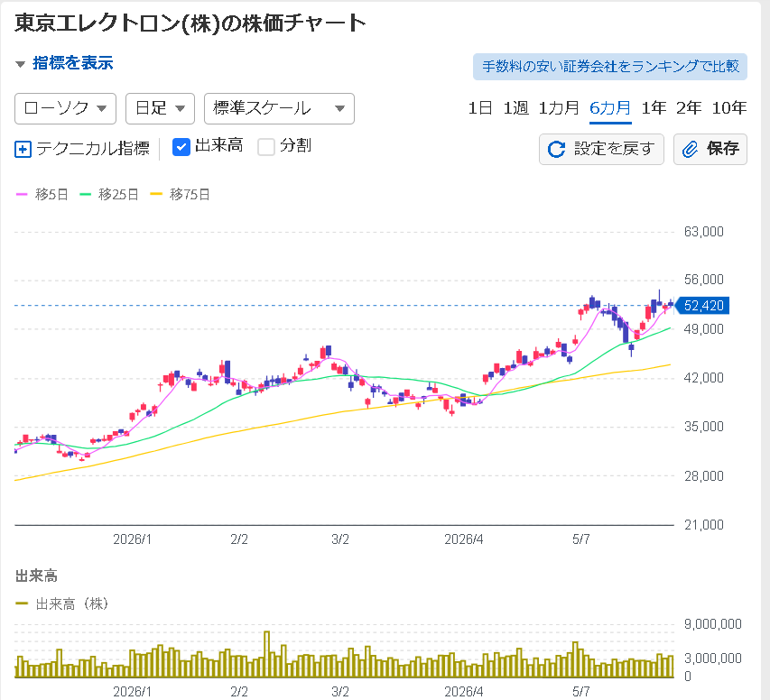This screenshot has width=770, height=700.
Task: Click the 移25日 legend item
Action: 108,194
